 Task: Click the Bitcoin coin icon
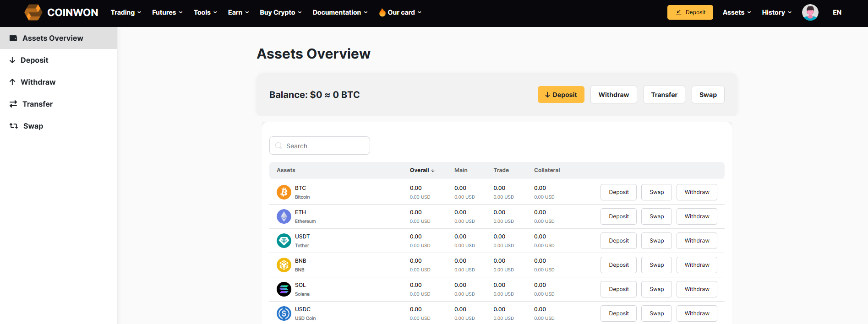tap(284, 192)
